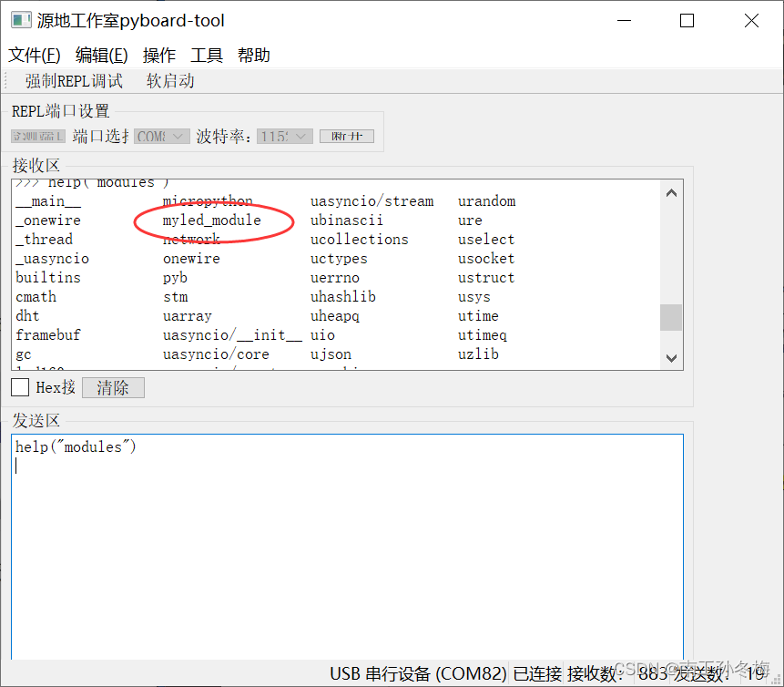
Task: Click ucollections in the module list
Action: tap(360, 239)
